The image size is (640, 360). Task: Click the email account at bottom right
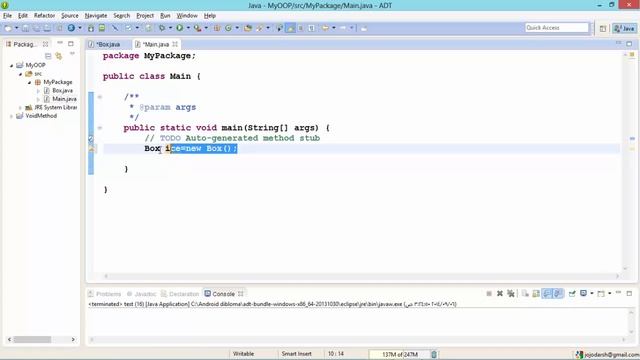click(607, 355)
